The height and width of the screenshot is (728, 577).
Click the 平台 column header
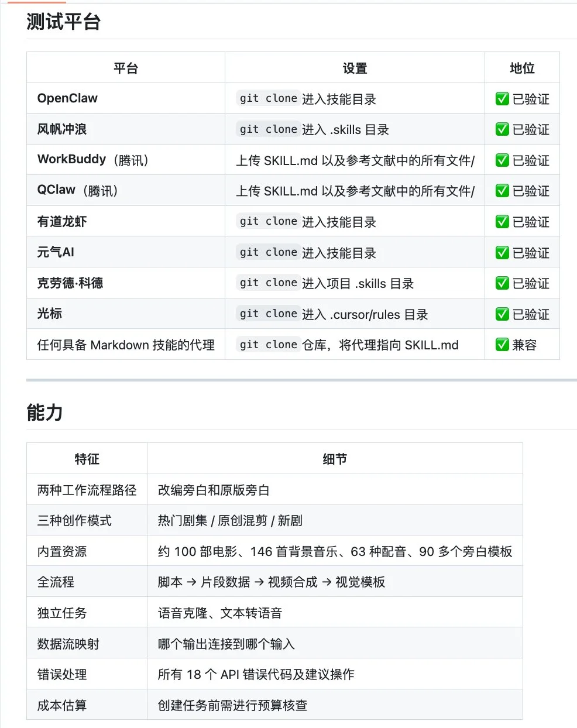point(126,68)
